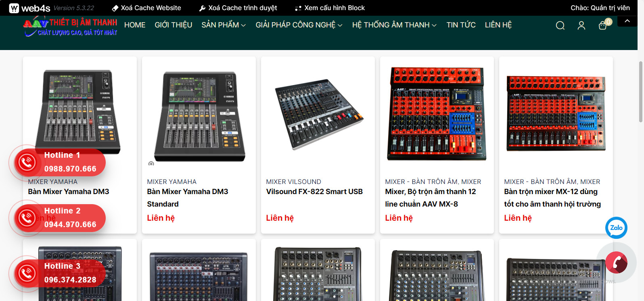
Task: Go to the TIN TỨC menu item
Action: click(461, 25)
